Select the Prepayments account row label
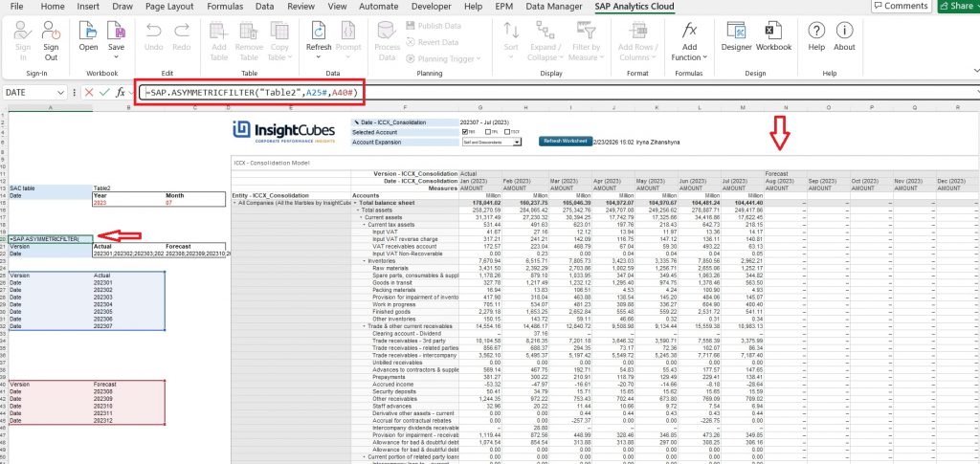Viewport: 980px width, 464px height. [x=388, y=377]
